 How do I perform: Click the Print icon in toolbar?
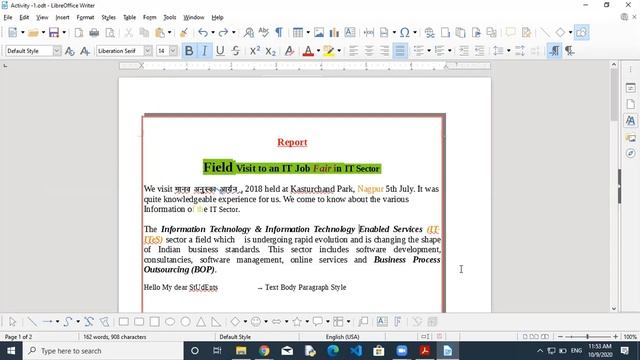pyautogui.click(x=94, y=33)
